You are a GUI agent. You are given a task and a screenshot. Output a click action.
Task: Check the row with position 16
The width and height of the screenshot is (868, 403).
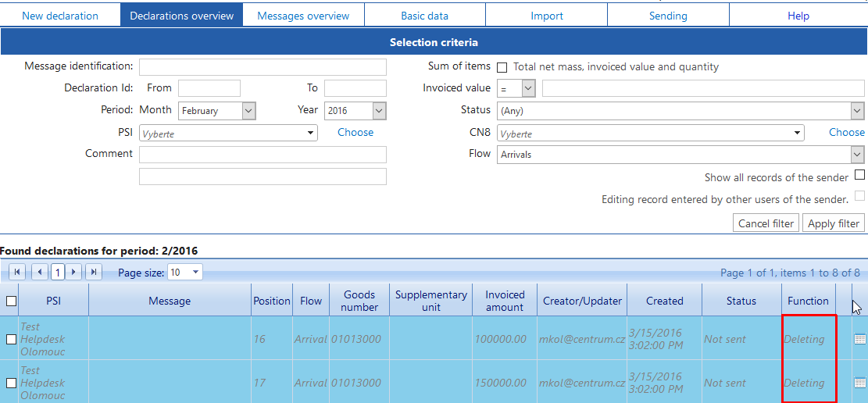pos(11,339)
